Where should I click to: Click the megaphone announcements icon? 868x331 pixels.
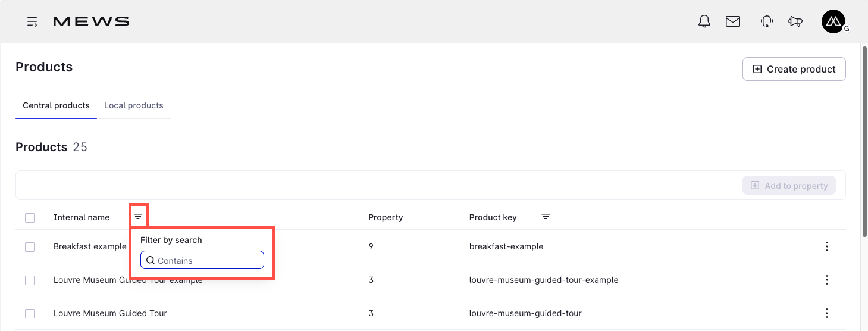point(795,21)
